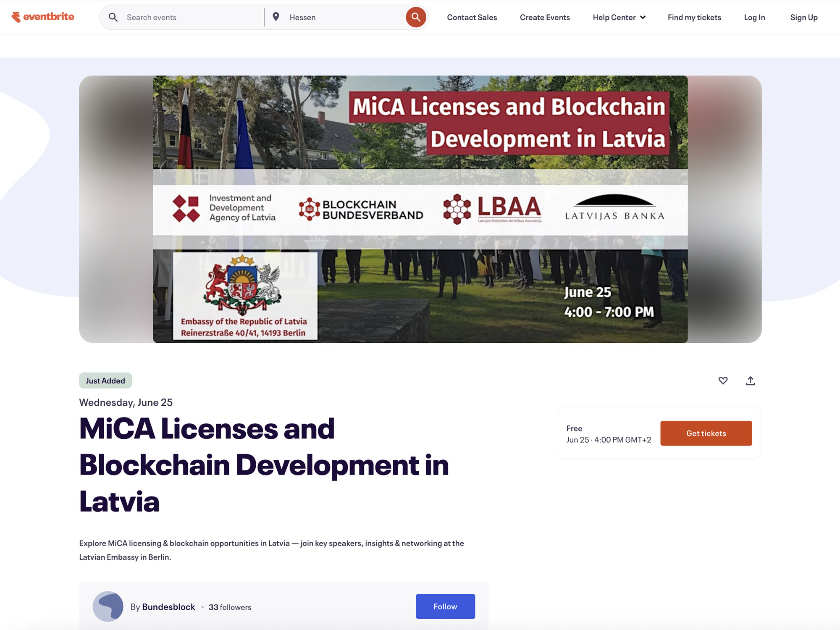This screenshot has height=630, width=840.
Task: Open Contact Sales page
Action: [472, 17]
